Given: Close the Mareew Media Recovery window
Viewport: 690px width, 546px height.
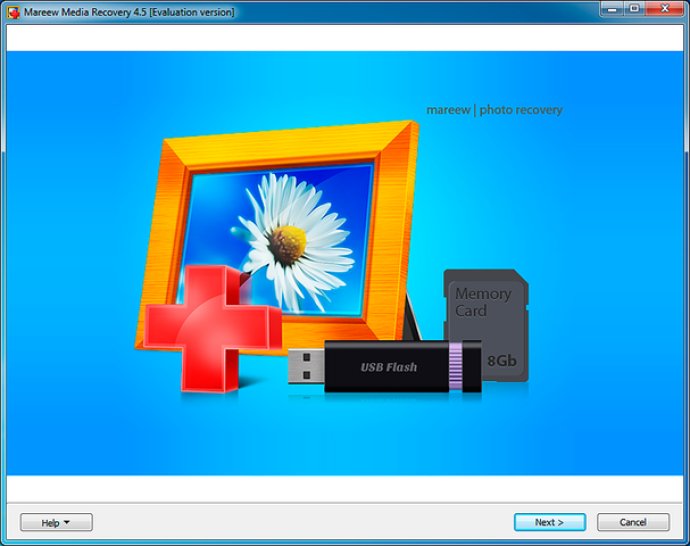Looking at the screenshot, I should click(665, 8).
